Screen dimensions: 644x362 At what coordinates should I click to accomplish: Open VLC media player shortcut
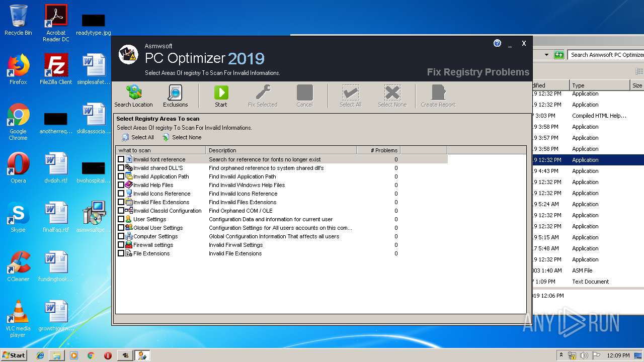[x=18, y=319]
